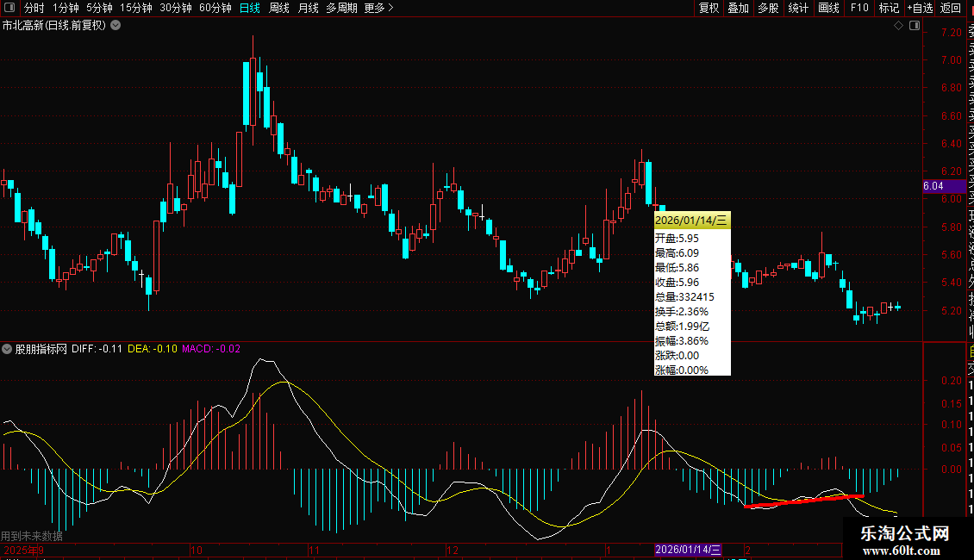This screenshot has width=974, height=560.
Task: Click the 0.20 MACD axis label
Action: pyautogui.click(x=951, y=381)
